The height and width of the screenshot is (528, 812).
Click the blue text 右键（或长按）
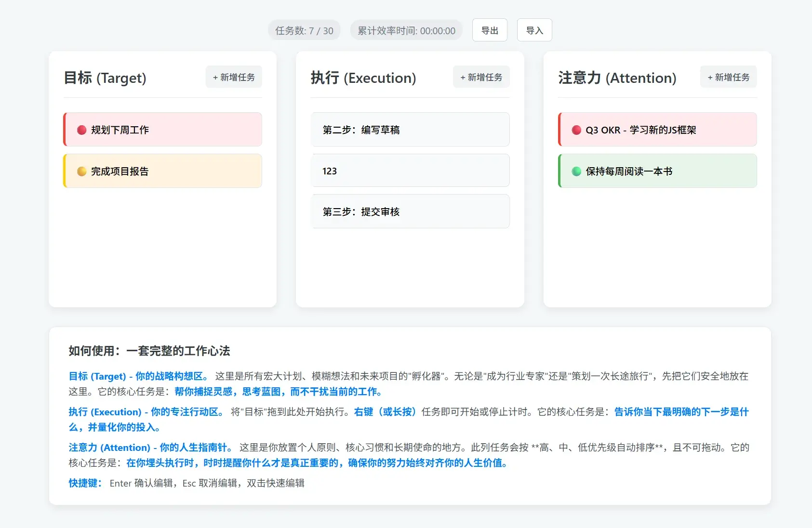click(x=385, y=412)
